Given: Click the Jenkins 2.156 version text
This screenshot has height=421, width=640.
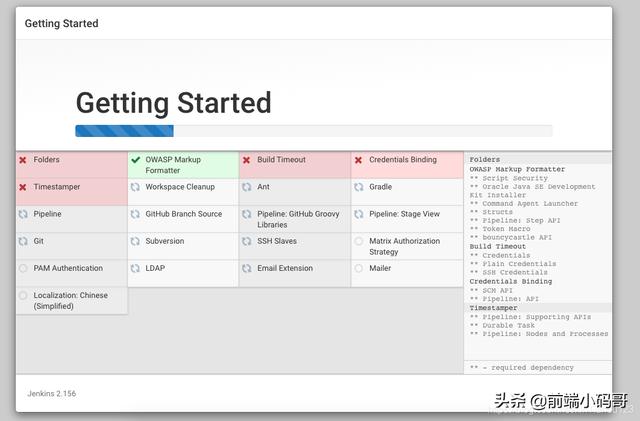Looking at the screenshot, I should 52,394.
